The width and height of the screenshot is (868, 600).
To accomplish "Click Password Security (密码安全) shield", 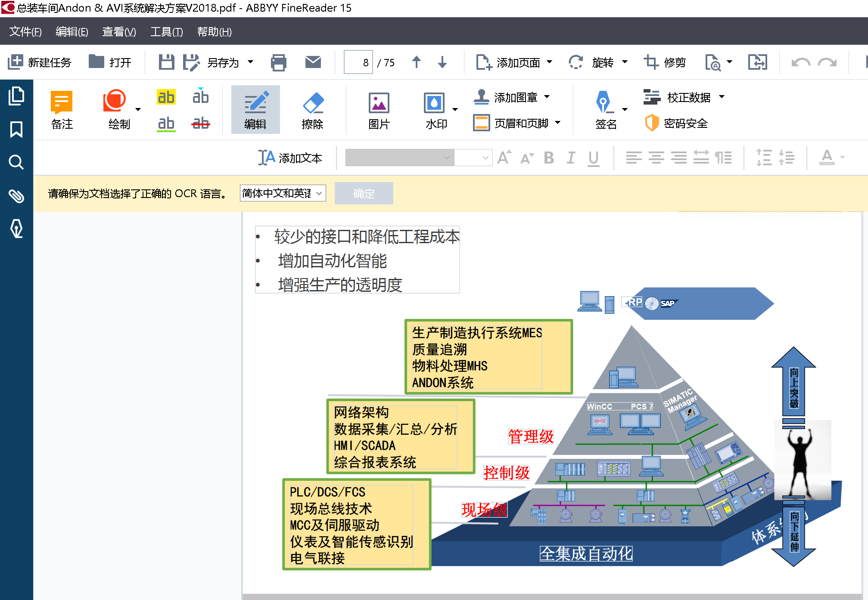I will (x=677, y=123).
